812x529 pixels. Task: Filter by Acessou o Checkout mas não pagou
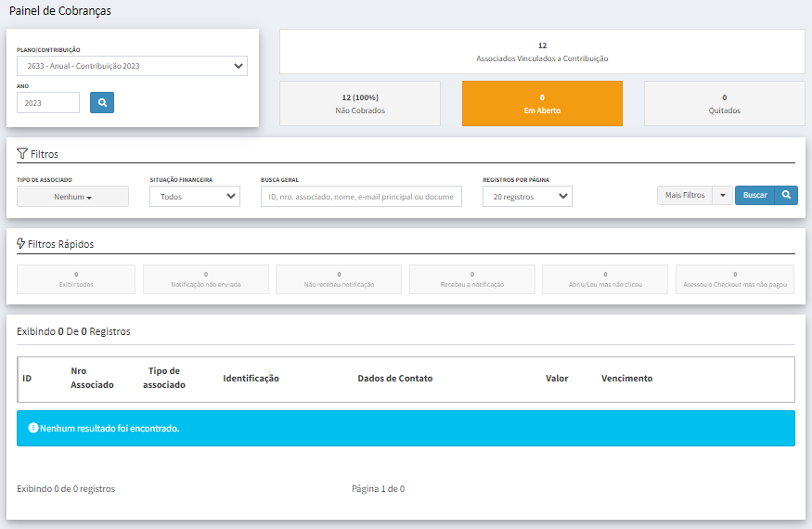[x=735, y=279]
